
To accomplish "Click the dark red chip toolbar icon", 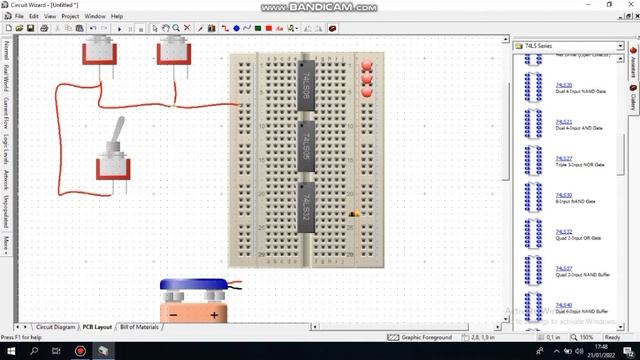I will tap(332, 28).
